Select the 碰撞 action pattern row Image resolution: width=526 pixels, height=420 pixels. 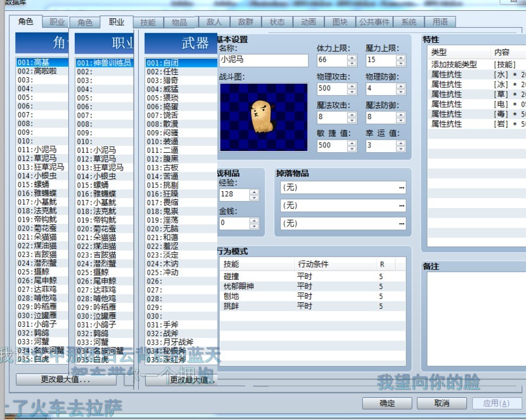pyautogui.click(x=313, y=276)
